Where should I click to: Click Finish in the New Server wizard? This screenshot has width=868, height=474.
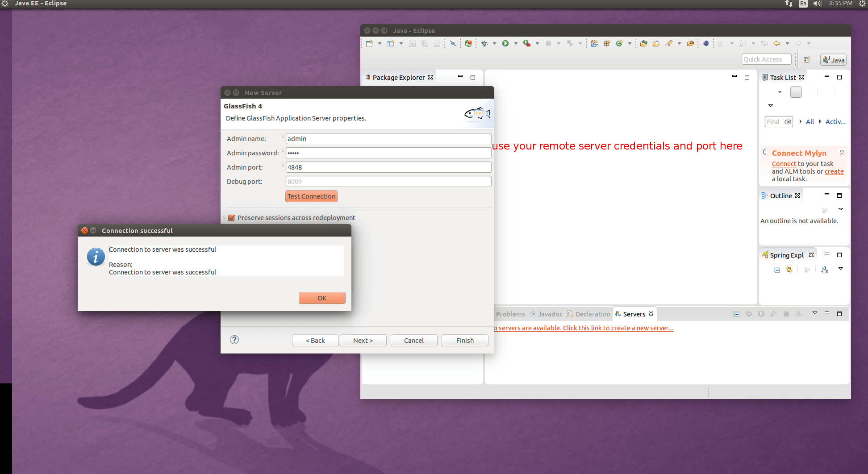[x=465, y=340]
